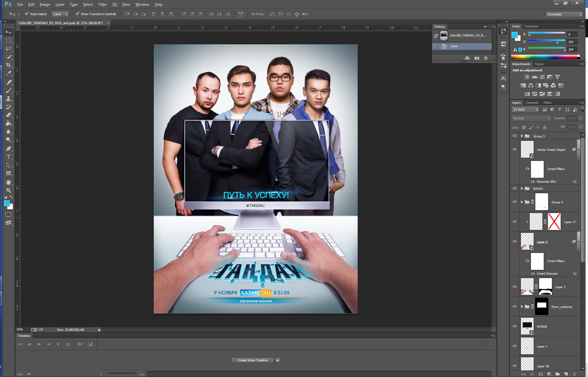588x377 pixels.
Task: Hide the Vector Smart Object layer
Action: click(515, 150)
